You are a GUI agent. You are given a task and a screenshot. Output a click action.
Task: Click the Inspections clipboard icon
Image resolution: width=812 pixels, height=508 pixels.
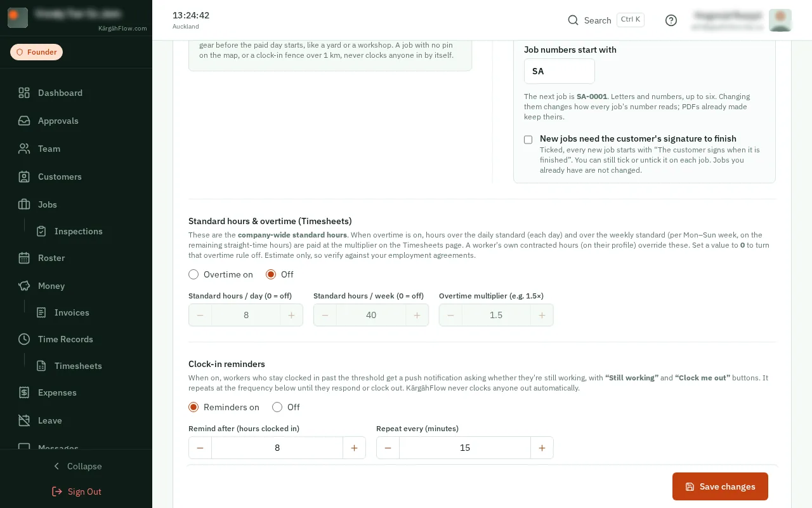(41, 231)
